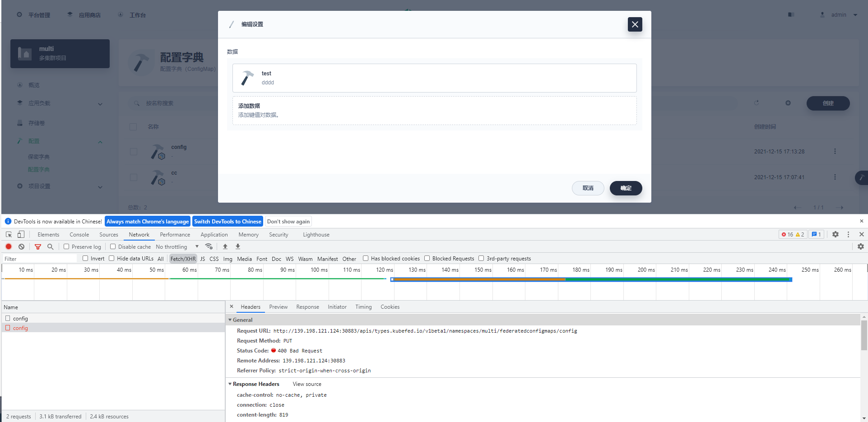Viewport: 868px width, 422px height.
Task: Expand the project settings sidebar menu
Action: click(x=100, y=187)
